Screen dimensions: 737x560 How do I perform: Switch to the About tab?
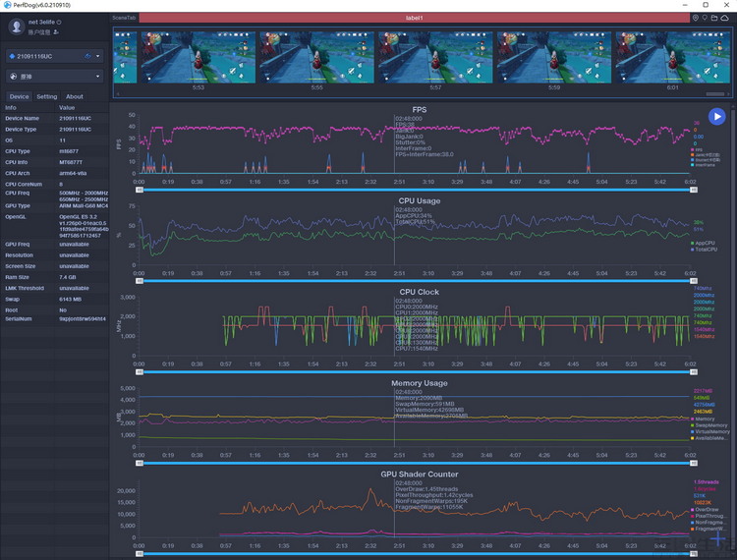[x=75, y=96]
